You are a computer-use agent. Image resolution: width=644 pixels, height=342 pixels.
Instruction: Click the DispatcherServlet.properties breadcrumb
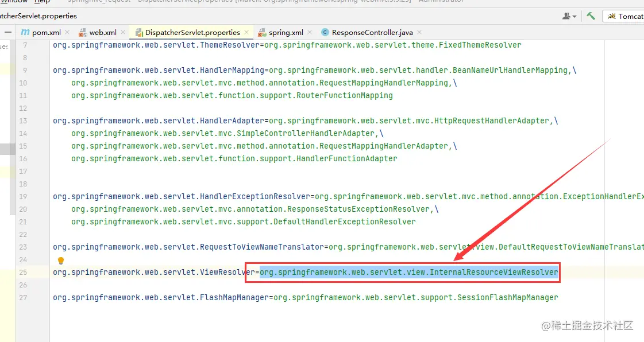tap(38, 16)
